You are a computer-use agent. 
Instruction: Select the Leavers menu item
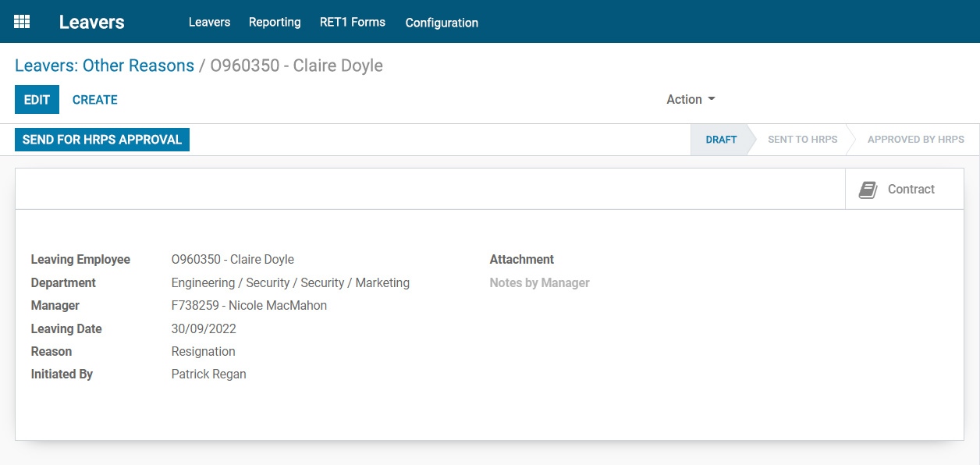[x=209, y=23]
